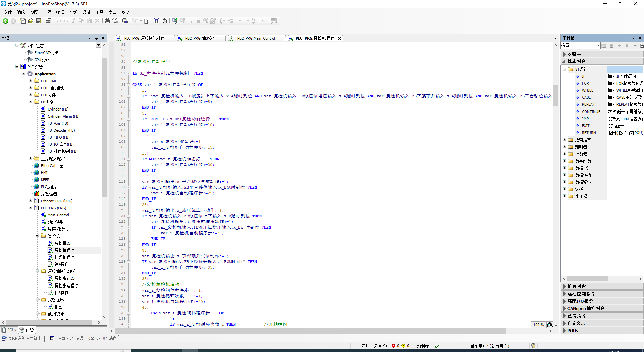
Task: Open find with the binoculars icon
Action: [x=107, y=21]
